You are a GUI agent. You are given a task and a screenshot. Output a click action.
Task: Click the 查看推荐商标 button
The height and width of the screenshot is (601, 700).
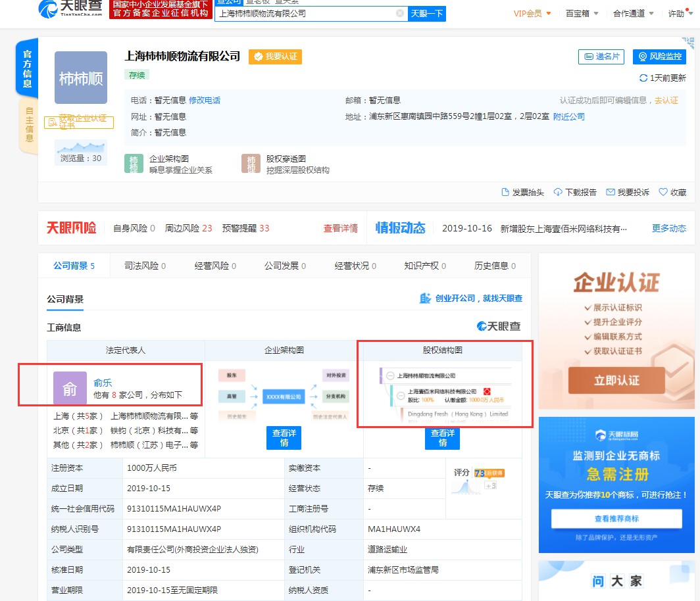[x=616, y=518]
